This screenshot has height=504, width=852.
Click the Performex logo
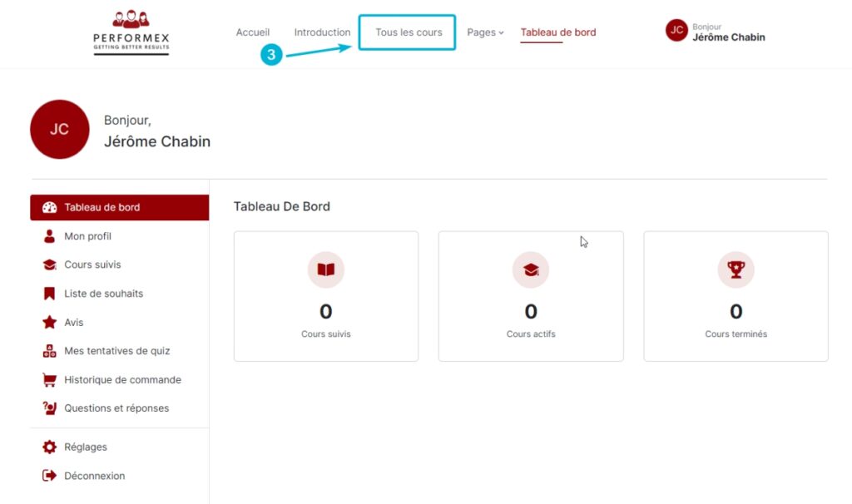[131, 32]
